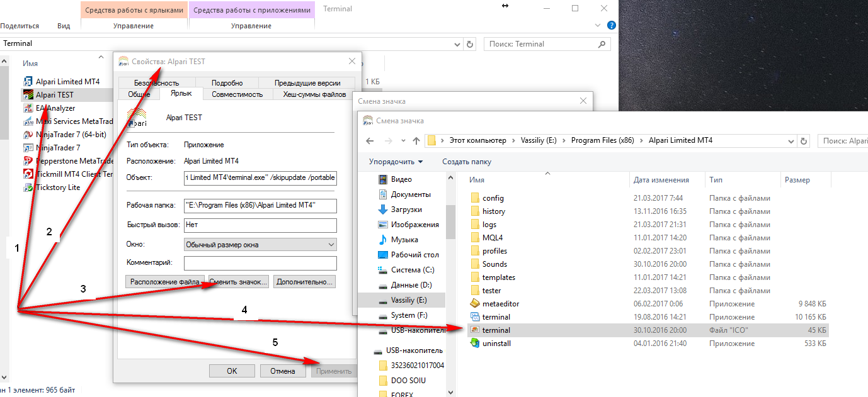
Task: Expand breadcrumb chevron after Vassiliy (E:)
Action: point(564,141)
